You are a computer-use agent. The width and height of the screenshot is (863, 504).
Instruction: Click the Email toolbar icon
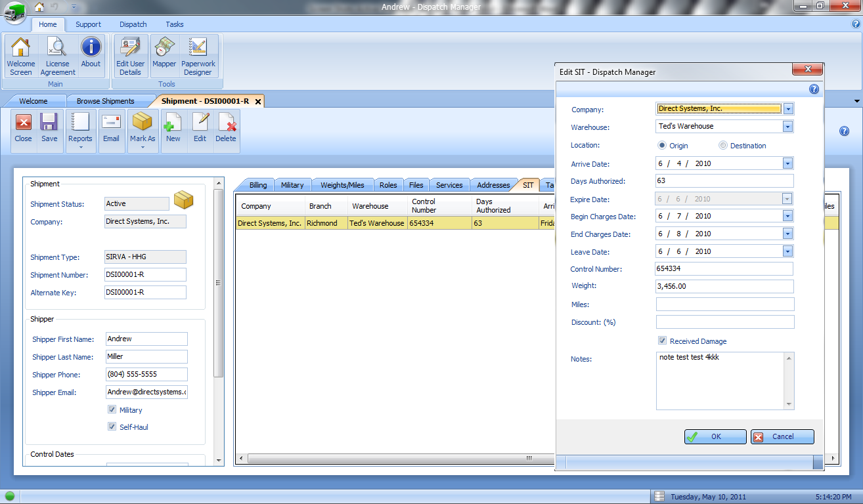pos(111,128)
